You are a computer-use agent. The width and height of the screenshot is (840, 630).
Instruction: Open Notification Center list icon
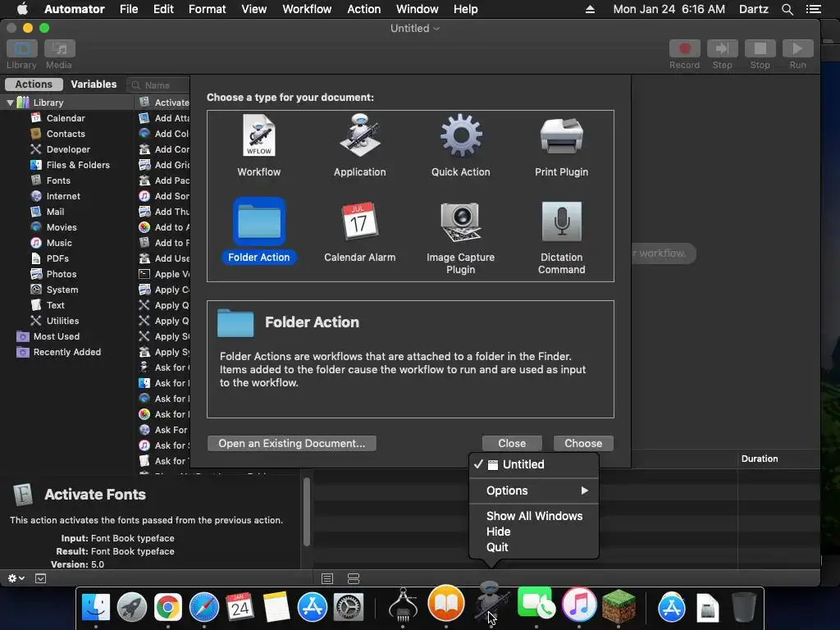click(814, 9)
